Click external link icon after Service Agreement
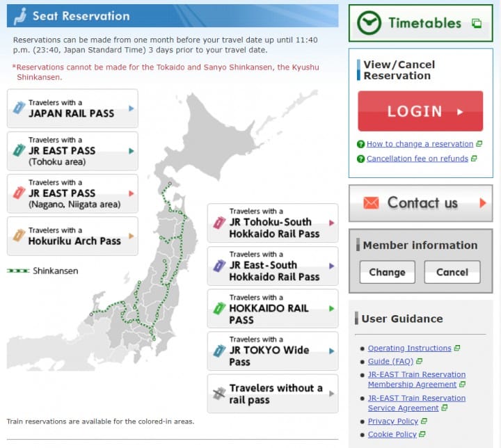Viewport: 501px width, 448px height. coord(444,408)
